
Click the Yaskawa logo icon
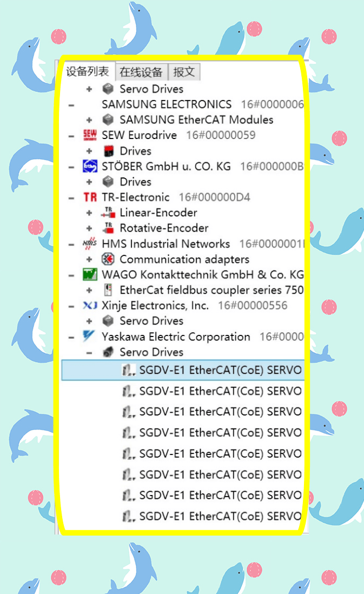89,336
